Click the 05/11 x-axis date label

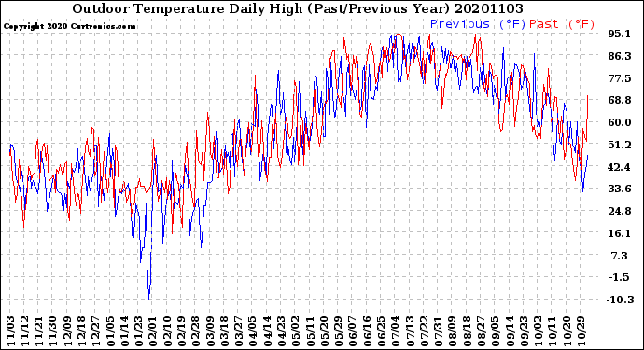coord(309,331)
